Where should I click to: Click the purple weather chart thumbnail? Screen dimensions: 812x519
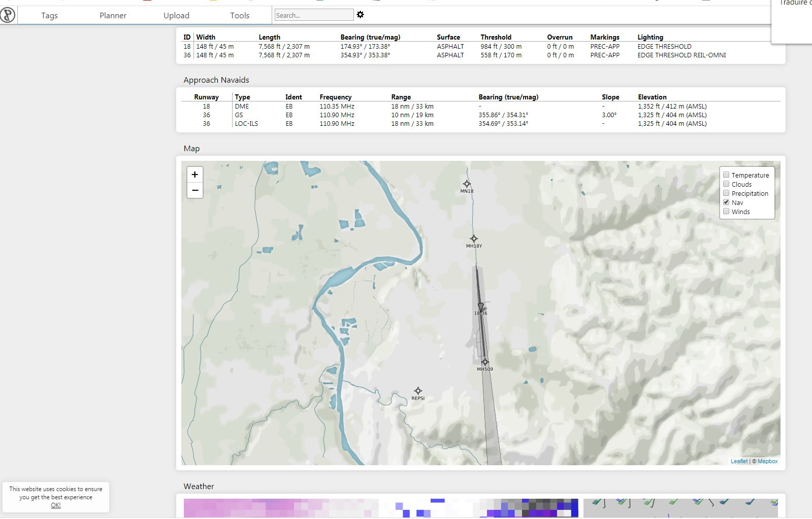point(381,508)
